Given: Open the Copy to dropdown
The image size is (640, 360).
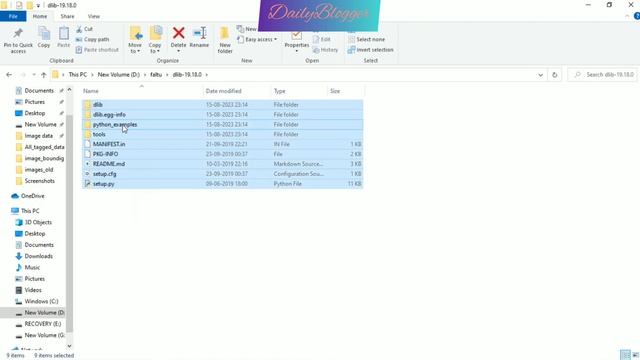Looking at the screenshot, I should [x=155, y=40].
